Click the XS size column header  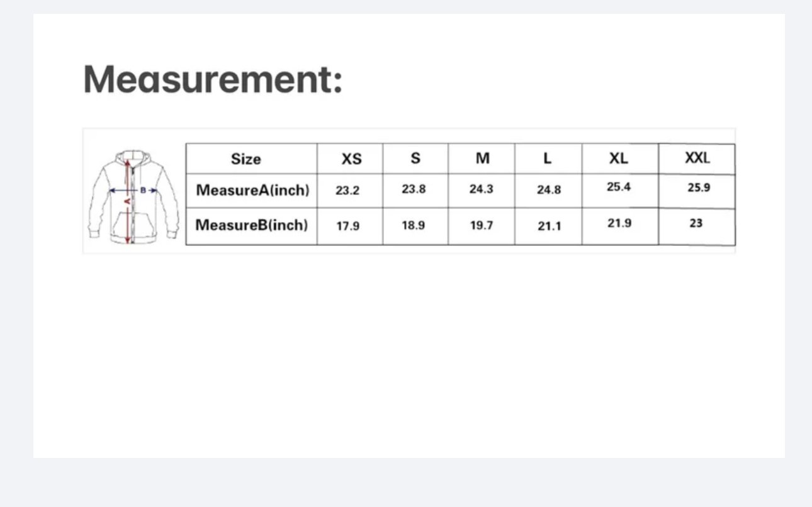pyautogui.click(x=351, y=159)
